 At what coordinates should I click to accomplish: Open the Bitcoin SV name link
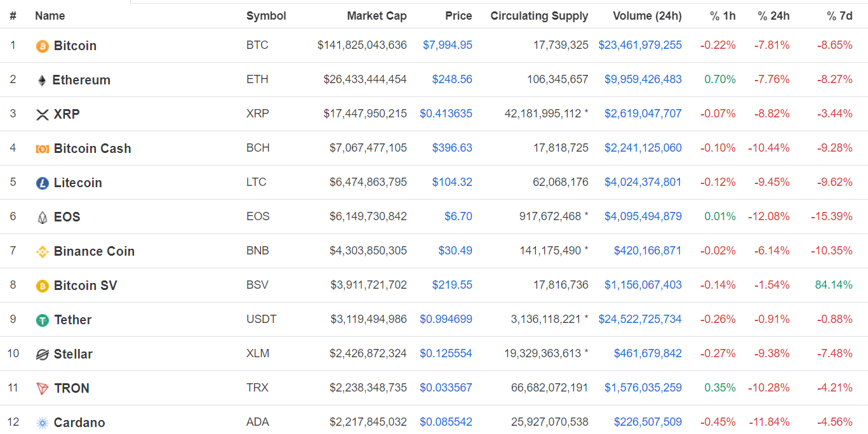[x=85, y=286]
